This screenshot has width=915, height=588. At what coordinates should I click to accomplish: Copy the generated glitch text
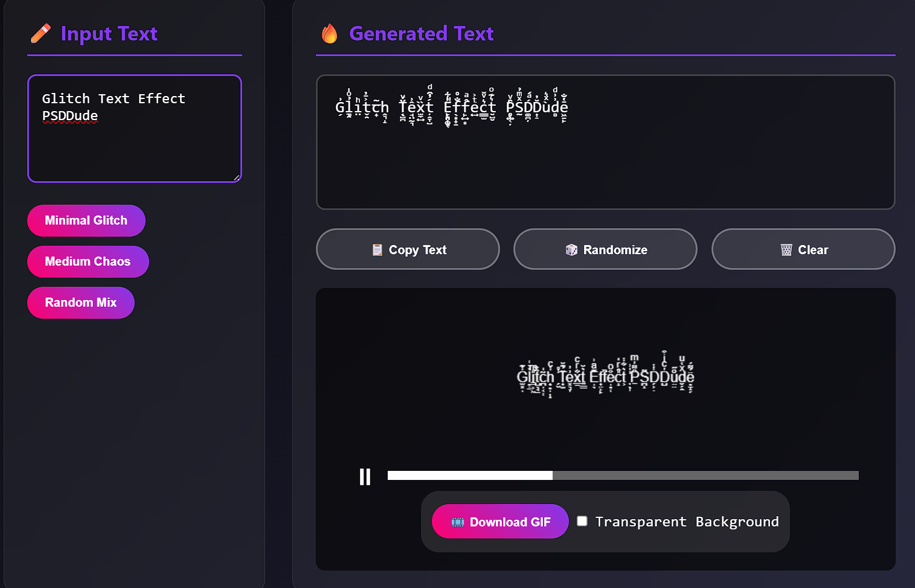pyautogui.click(x=408, y=249)
